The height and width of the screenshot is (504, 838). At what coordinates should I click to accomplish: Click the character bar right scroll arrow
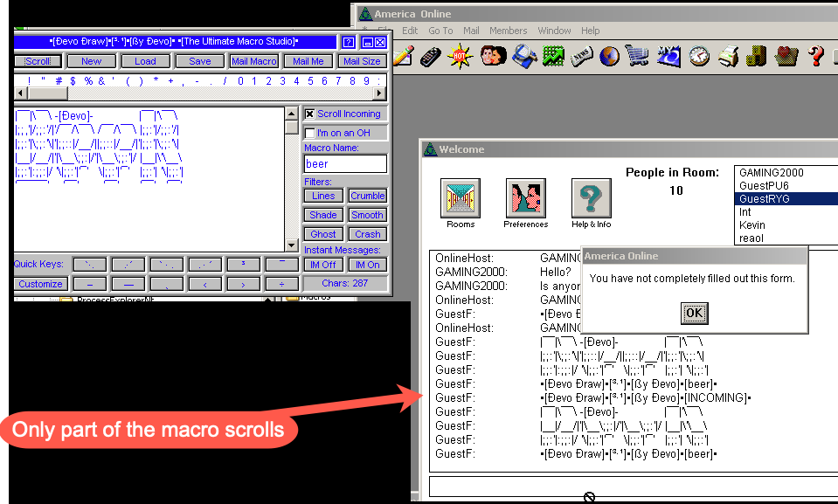point(379,93)
